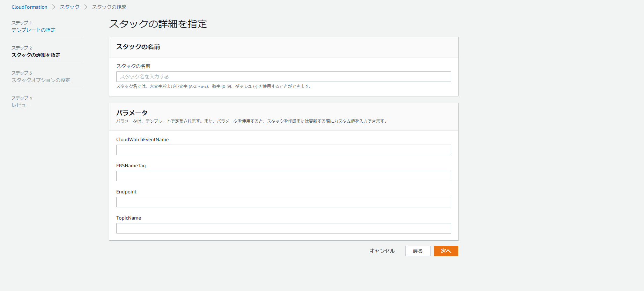Select step 4 レビュー
Viewport: 644px width, 291px height.
21,105
